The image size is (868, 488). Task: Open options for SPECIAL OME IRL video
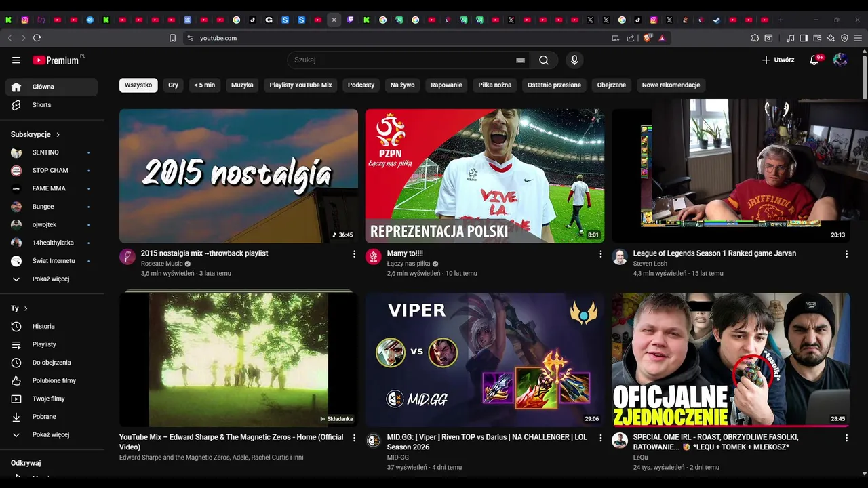846,438
